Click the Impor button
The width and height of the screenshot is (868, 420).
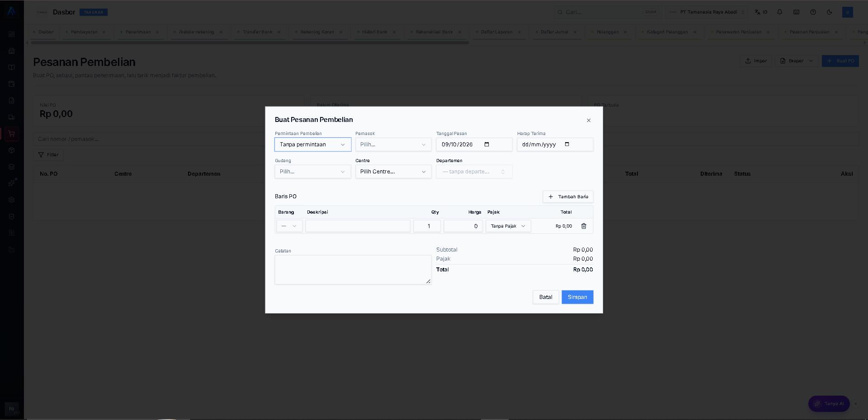pyautogui.click(x=756, y=61)
